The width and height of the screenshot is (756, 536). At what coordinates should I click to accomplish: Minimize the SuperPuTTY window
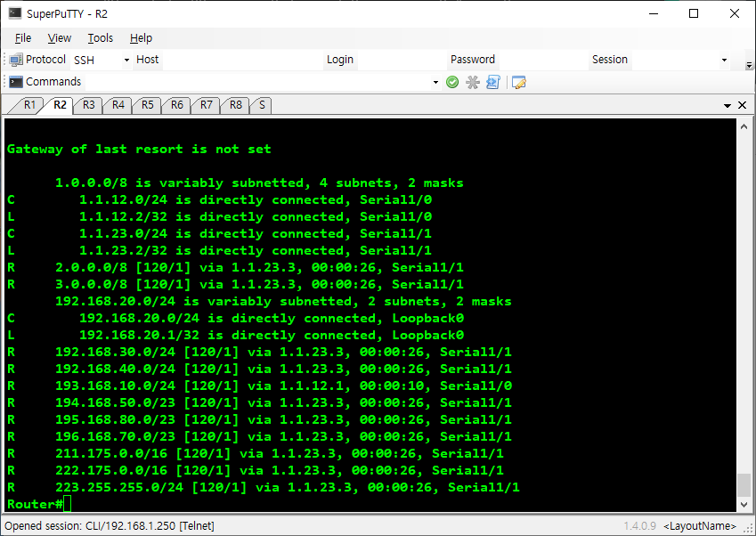click(x=654, y=13)
